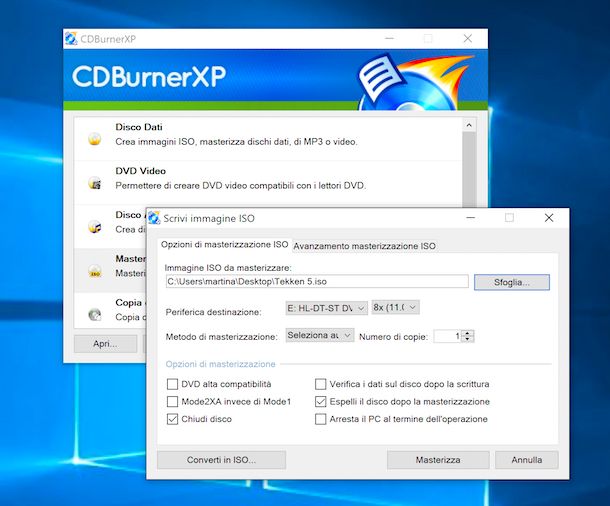
Task: Click the Masterizza button
Action: [438, 460]
